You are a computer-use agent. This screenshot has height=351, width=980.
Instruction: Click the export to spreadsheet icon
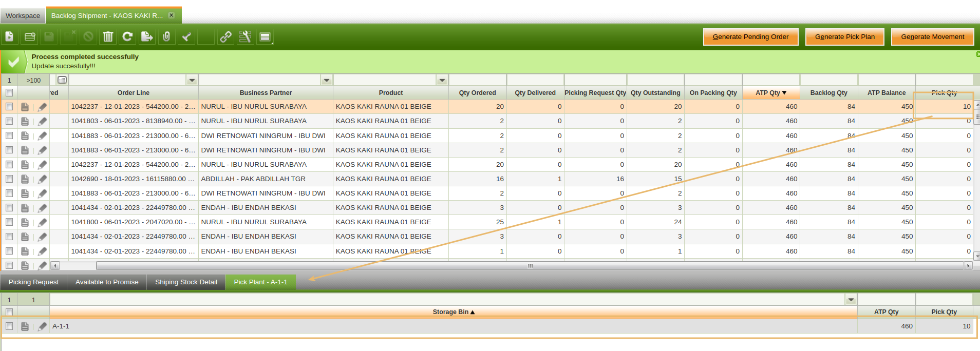coord(147,37)
